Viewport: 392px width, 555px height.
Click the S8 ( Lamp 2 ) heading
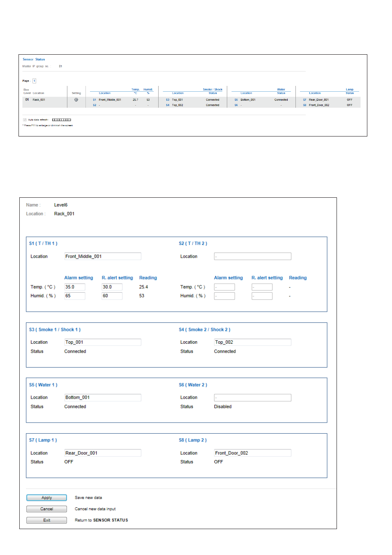193,440
